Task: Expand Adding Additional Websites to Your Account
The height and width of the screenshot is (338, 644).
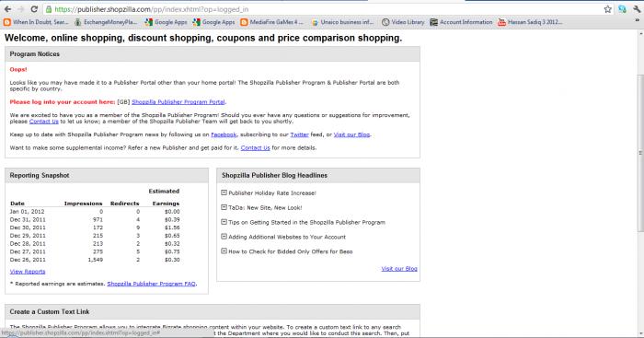Action: (224, 237)
